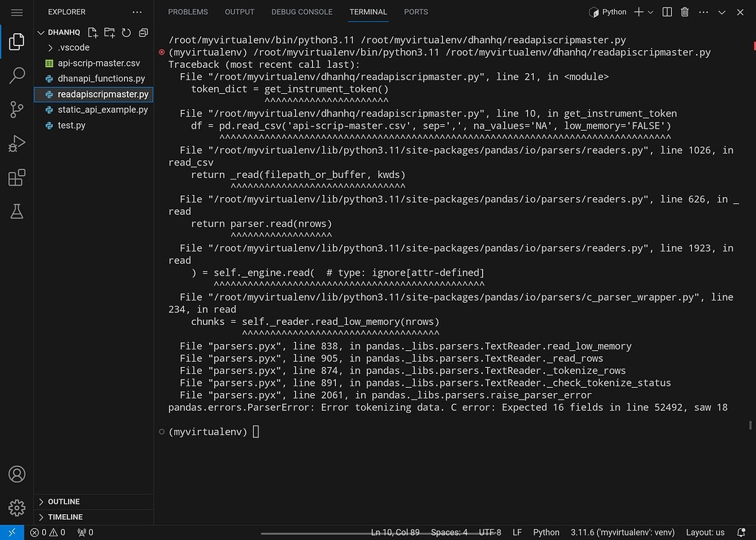The height and width of the screenshot is (540, 756).
Task: Click forwarded ports indicator in status bar
Action: pyautogui.click(x=86, y=533)
